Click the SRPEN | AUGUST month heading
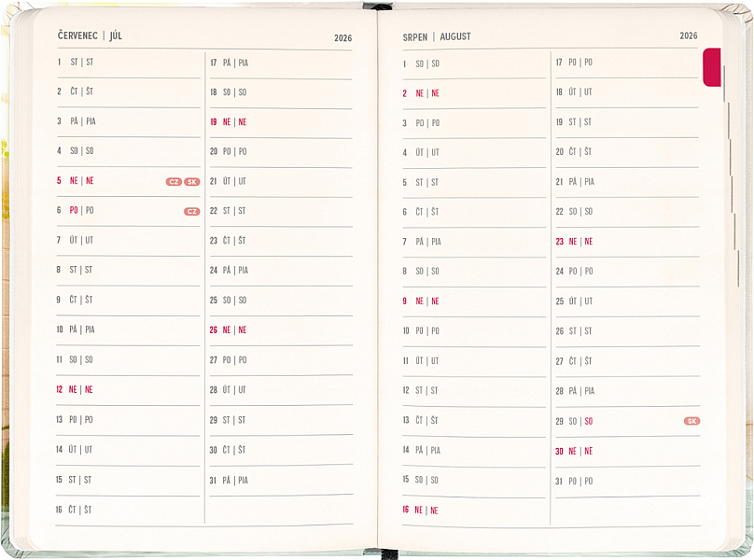The image size is (754, 560). tap(437, 37)
